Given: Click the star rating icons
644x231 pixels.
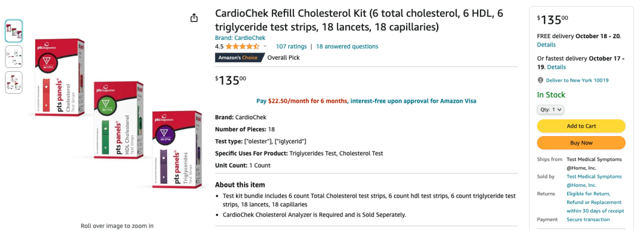Looking at the screenshot, I should 242,47.
